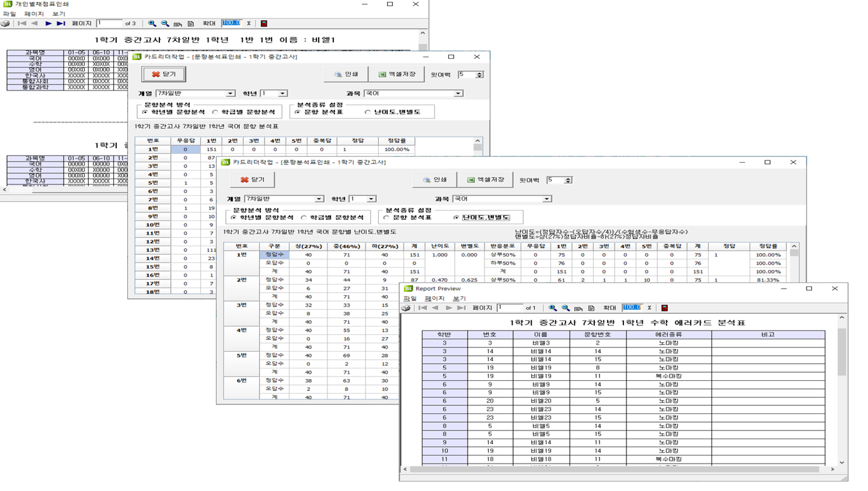Click 엑셀저장 button in back 문항분석표인쇄 window
The image size is (868, 491).
(x=396, y=74)
